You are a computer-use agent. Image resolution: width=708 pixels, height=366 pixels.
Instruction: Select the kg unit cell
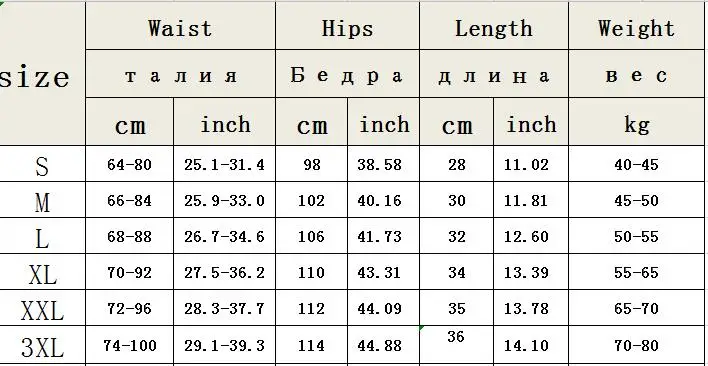click(x=636, y=121)
